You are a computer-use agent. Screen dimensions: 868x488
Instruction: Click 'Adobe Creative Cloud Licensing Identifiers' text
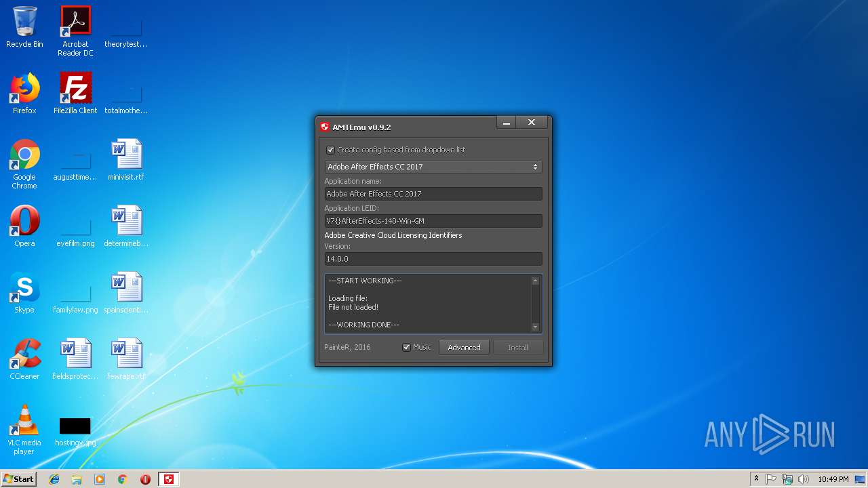coord(393,235)
